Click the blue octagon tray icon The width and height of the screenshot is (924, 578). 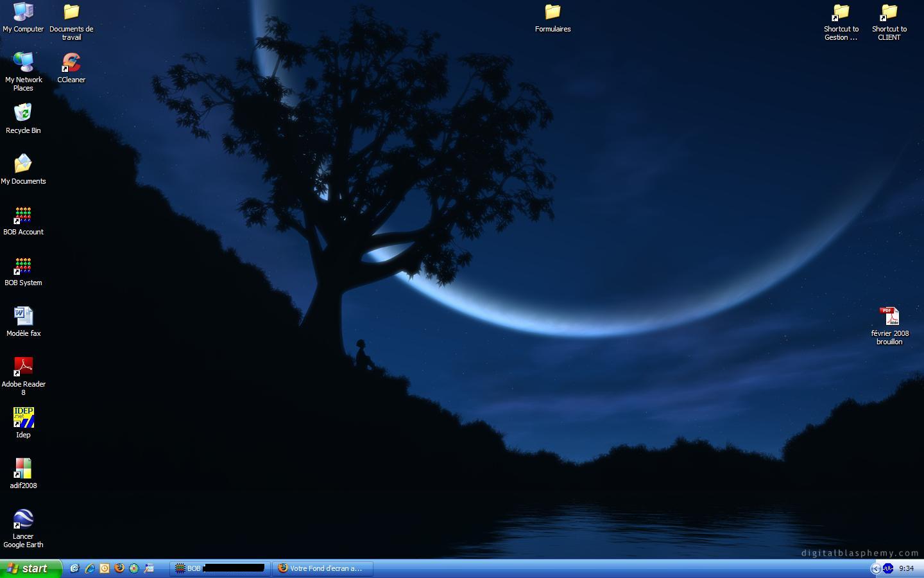888,568
